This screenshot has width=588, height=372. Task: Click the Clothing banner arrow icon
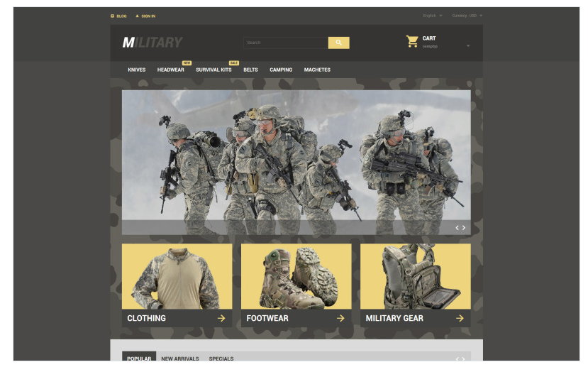pyautogui.click(x=221, y=318)
